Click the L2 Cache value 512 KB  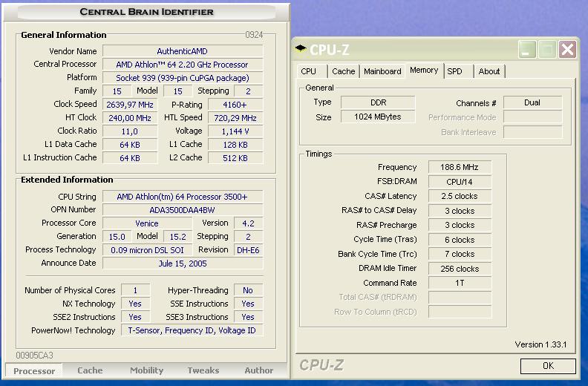click(x=235, y=158)
